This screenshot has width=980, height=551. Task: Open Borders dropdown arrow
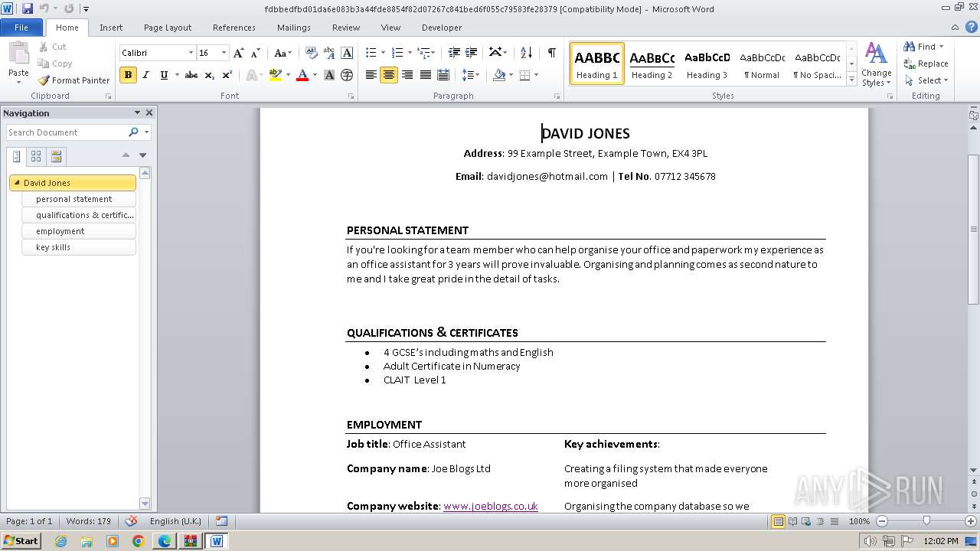pyautogui.click(x=536, y=75)
